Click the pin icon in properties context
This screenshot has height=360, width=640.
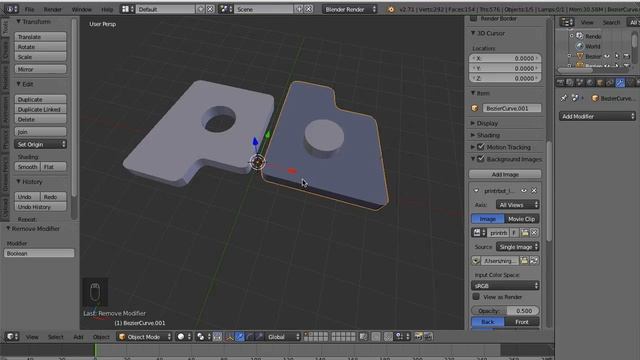[x=564, y=98]
